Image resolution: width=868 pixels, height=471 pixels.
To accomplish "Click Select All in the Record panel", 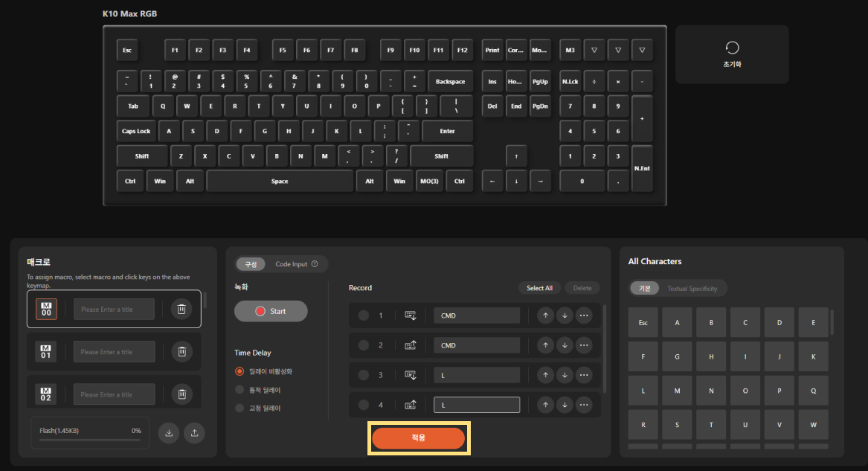I will pyautogui.click(x=539, y=288).
